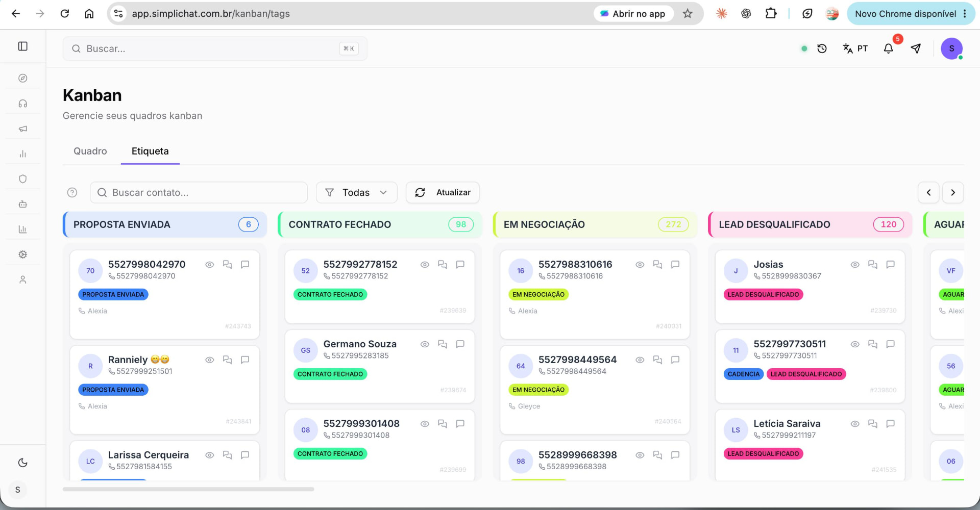Open the megaphone campaigns sidebar icon
This screenshot has height=510, width=980.
tap(22, 129)
